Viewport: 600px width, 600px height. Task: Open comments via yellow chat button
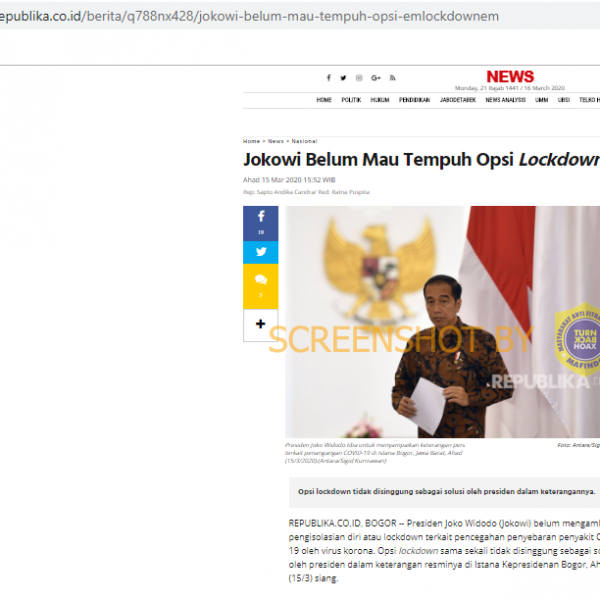[x=261, y=286]
